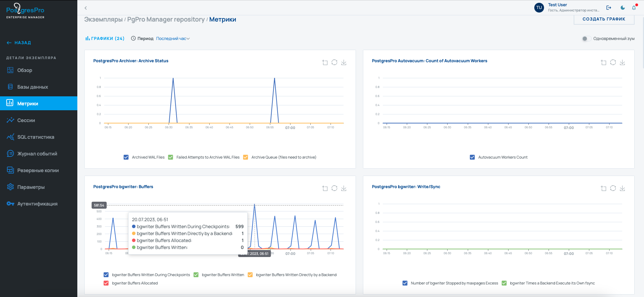Open SQL статистика section
Screen dimensions: 644x297
(39, 137)
